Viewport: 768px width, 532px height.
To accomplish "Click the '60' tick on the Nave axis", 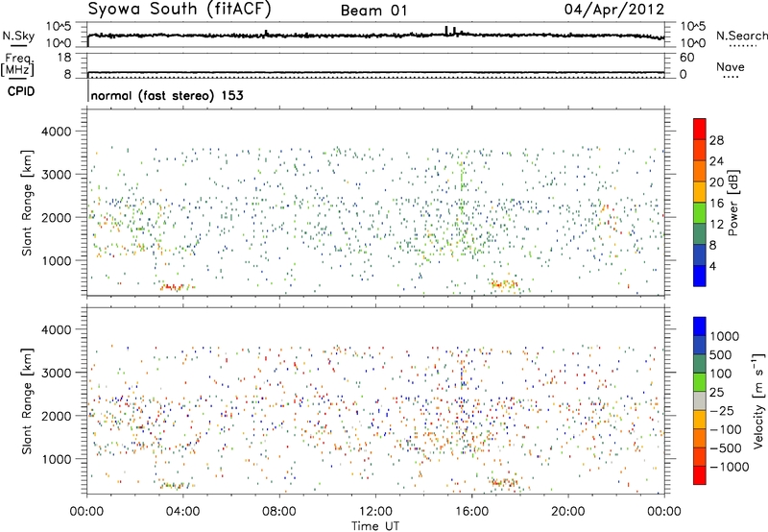I will pos(687,58).
